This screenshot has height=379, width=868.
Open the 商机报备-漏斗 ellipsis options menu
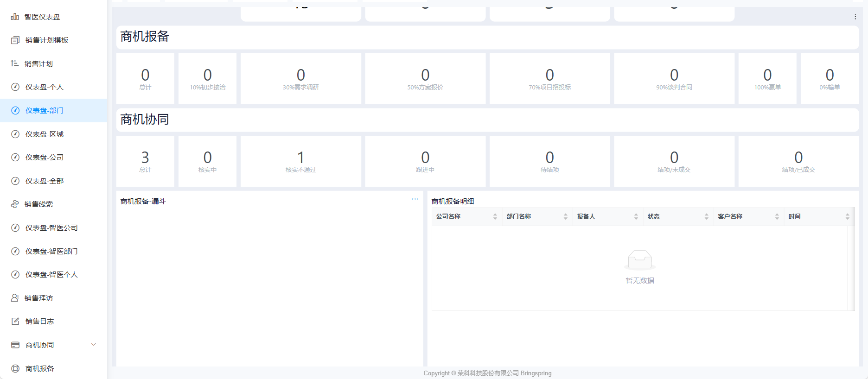415,199
